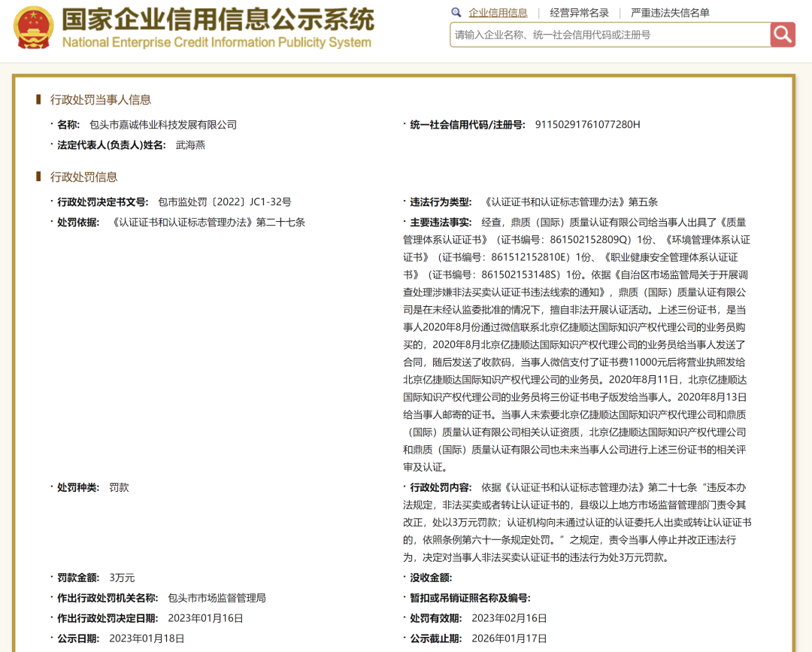Click legal representative name 武海燕
The height and width of the screenshot is (652, 812).
point(190,145)
